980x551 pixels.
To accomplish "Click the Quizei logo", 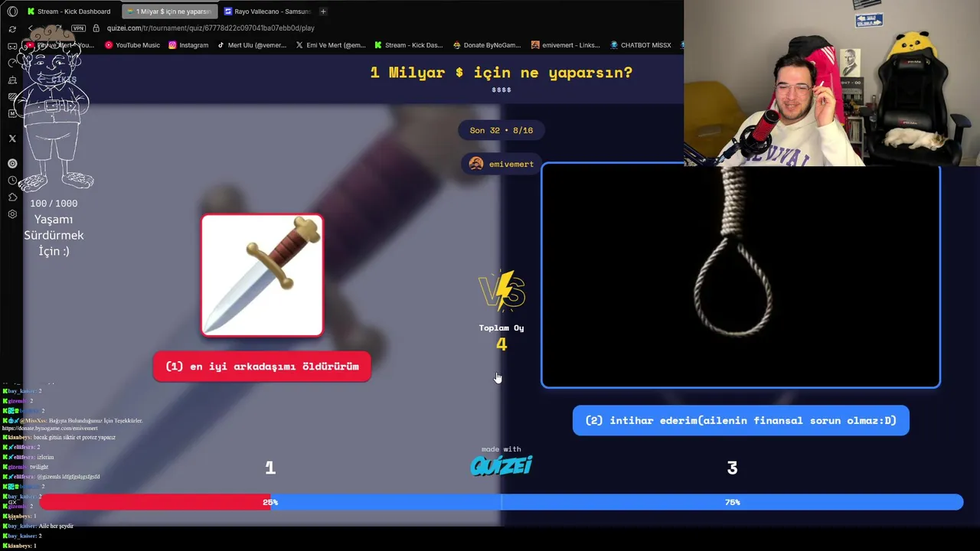I will click(501, 465).
